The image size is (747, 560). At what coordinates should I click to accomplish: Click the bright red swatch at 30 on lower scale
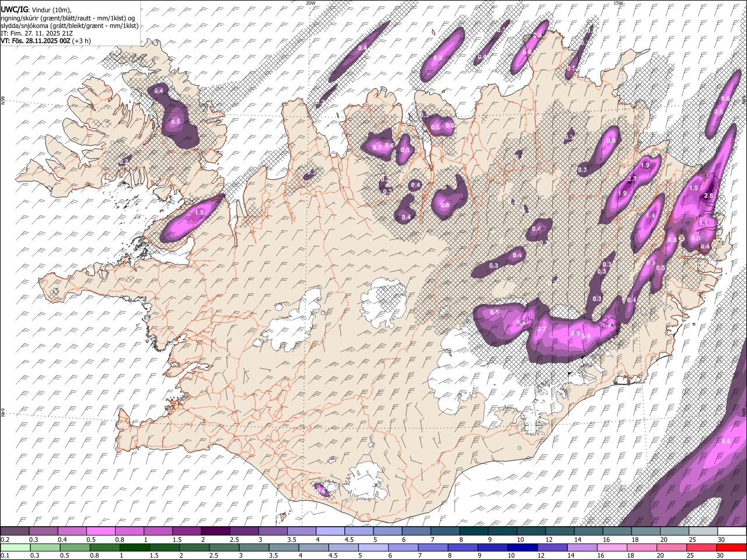(731, 548)
